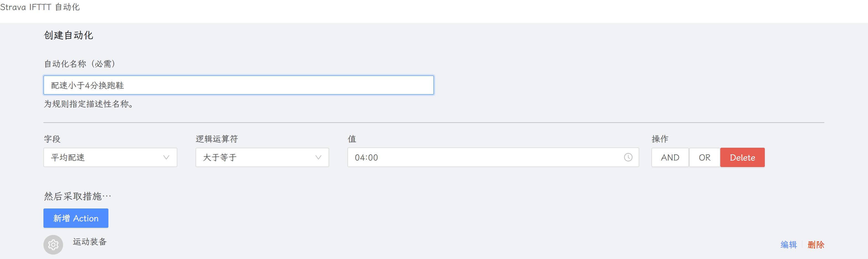The width and height of the screenshot is (868, 259).
Task: Select the 运动装备 action label
Action: point(90,242)
